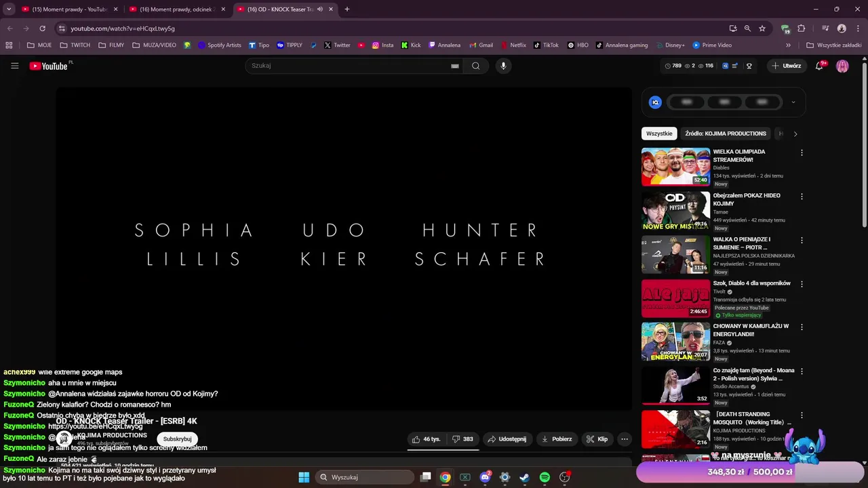Open the MUZA/VIDEO bookmarks folder

154,45
